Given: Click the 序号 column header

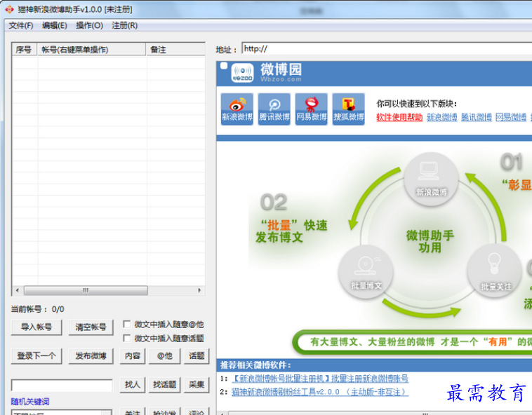Looking at the screenshot, I should click(x=25, y=50).
